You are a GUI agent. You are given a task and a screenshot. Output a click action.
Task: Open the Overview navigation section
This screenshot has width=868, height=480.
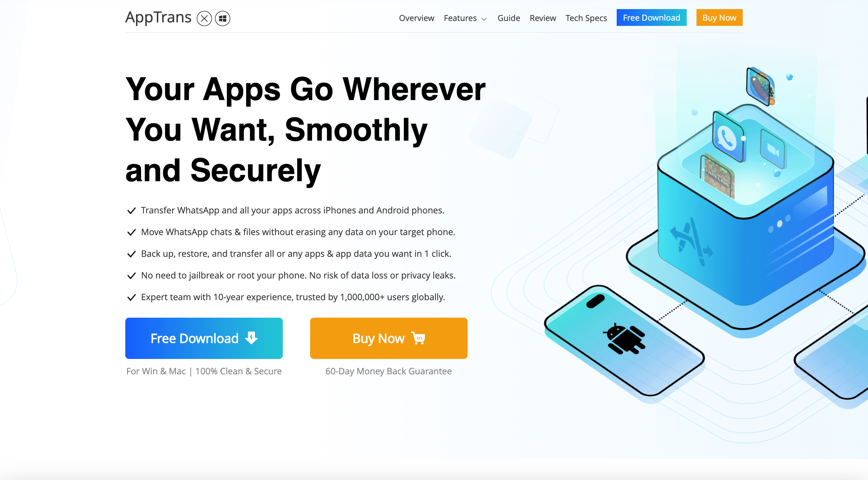417,17
